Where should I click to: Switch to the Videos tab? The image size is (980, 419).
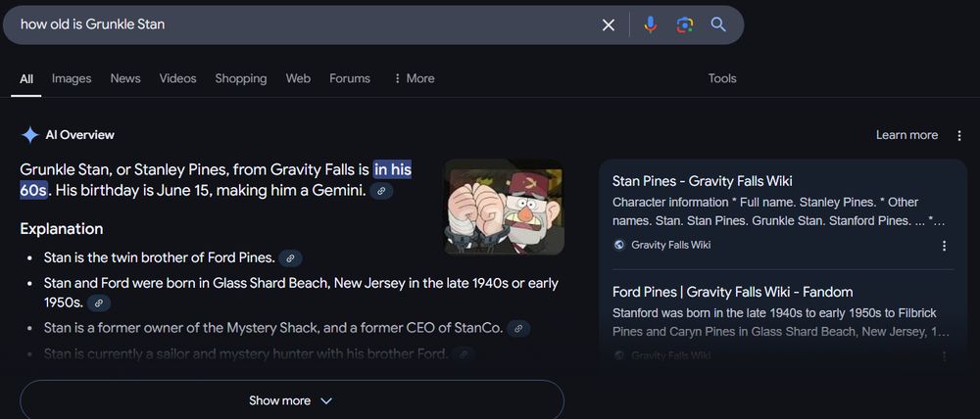point(177,78)
